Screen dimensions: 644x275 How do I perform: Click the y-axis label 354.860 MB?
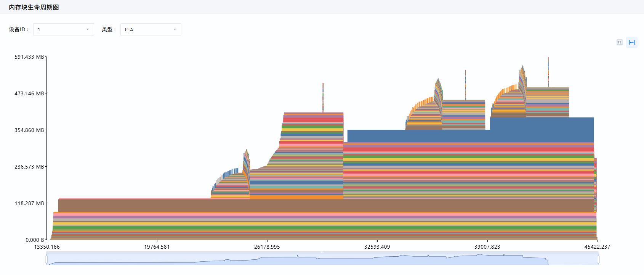(x=29, y=130)
